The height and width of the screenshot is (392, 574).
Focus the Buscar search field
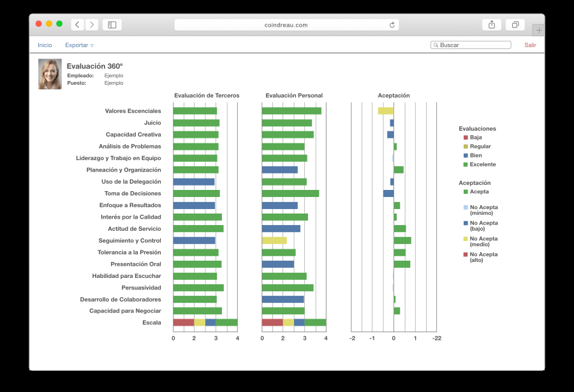pos(471,45)
